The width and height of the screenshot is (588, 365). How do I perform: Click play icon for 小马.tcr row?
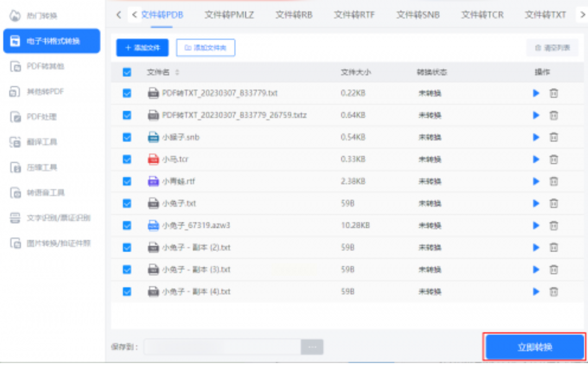point(536,159)
